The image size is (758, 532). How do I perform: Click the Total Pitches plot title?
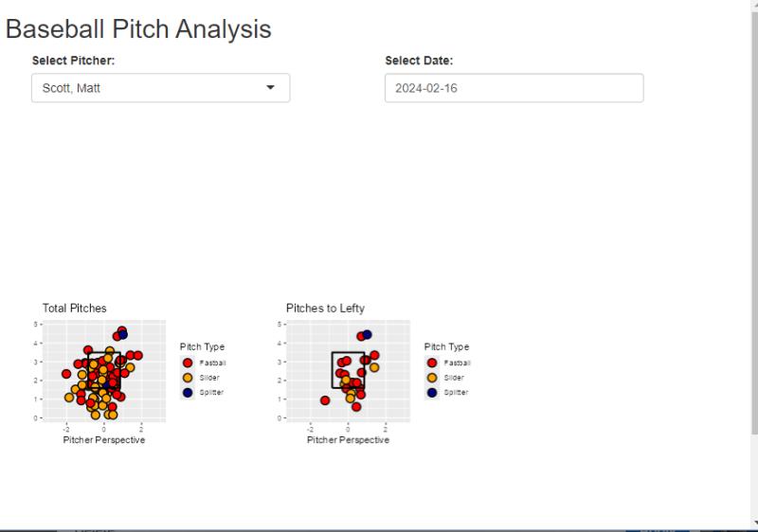point(75,308)
